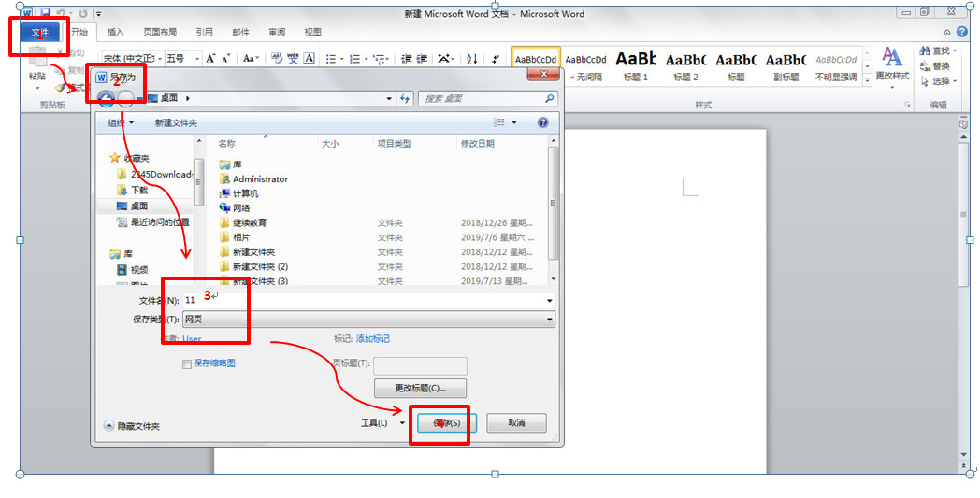Click the Increase Indent icon
980x498 pixels.
[422, 59]
